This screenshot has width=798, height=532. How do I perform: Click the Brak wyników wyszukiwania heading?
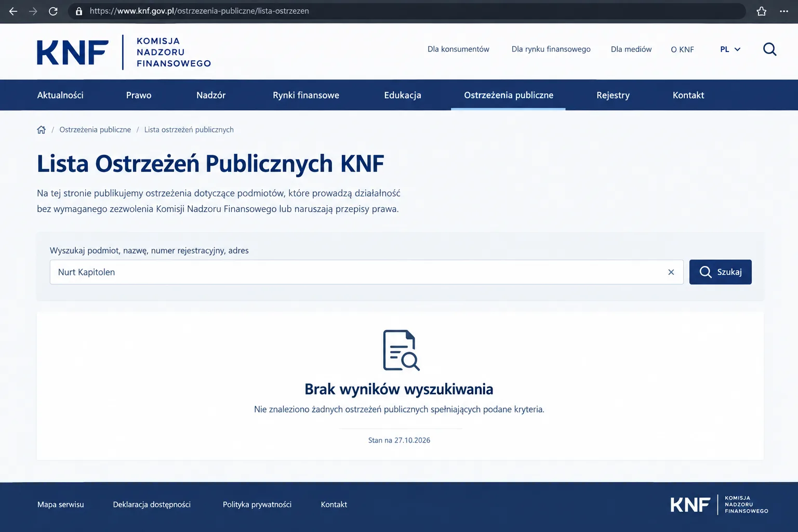point(399,389)
